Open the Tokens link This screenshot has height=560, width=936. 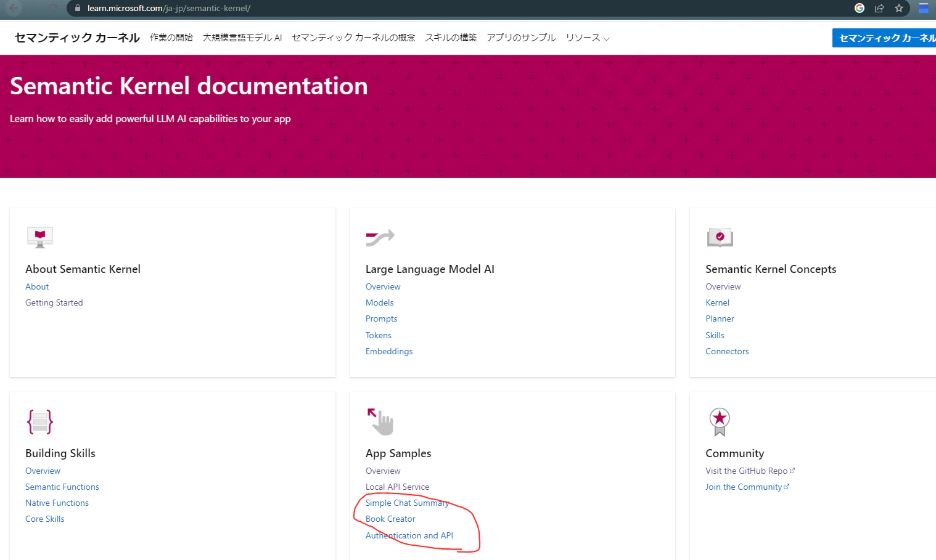[379, 335]
